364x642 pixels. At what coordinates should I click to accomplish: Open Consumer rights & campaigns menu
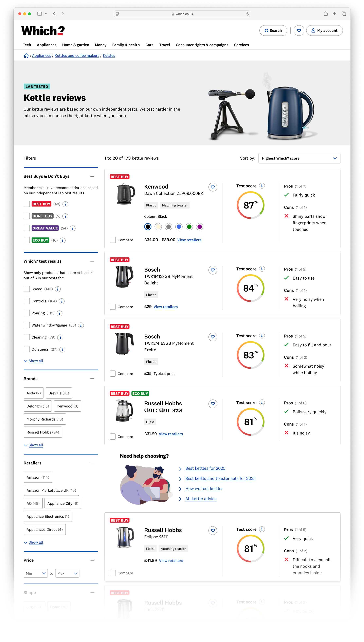click(x=202, y=45)
